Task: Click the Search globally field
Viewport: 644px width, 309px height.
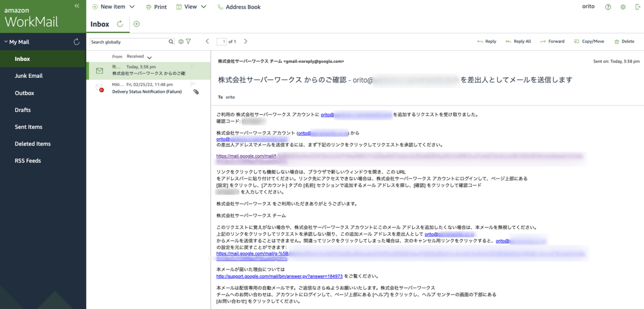Action: pos(128,41)
